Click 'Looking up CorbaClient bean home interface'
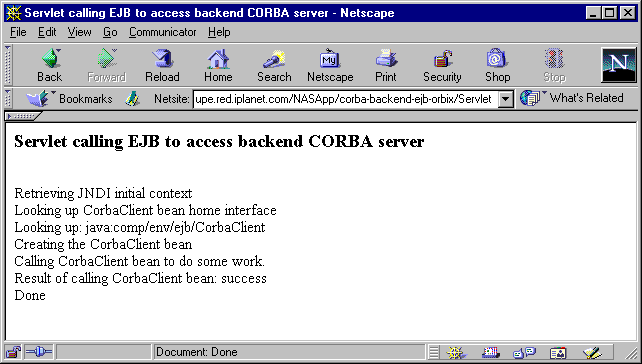Image resolution: width=642 pixels, height=364 pixels. [x=145, y=210]
